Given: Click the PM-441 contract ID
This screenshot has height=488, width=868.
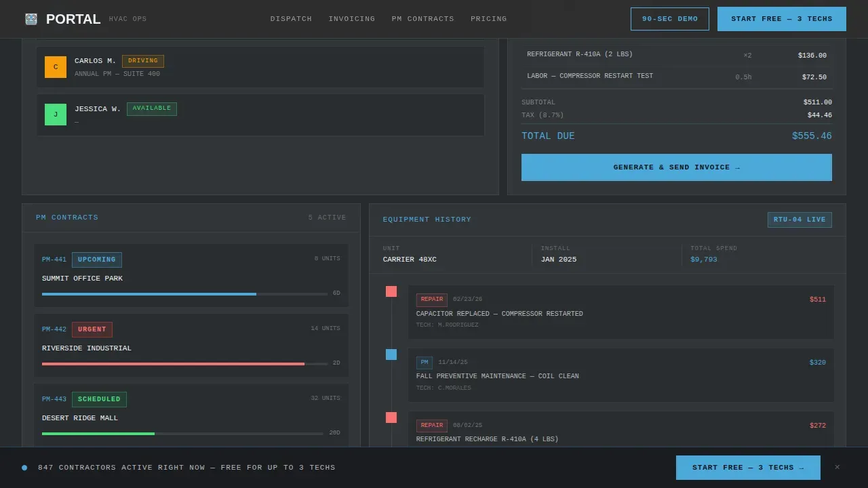Looking at the screenshot, I should (x=54, y=260).
